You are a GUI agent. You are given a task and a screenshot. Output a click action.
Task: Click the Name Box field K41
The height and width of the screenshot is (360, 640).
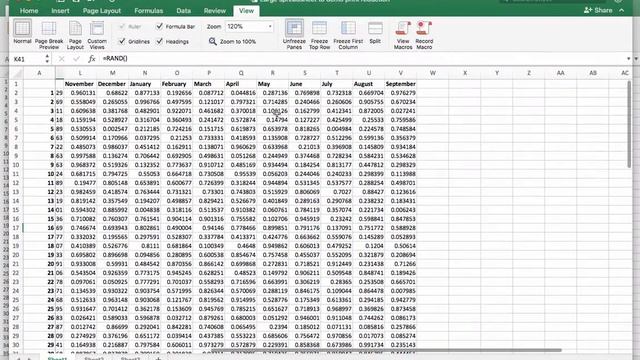(x=27, y=59)
